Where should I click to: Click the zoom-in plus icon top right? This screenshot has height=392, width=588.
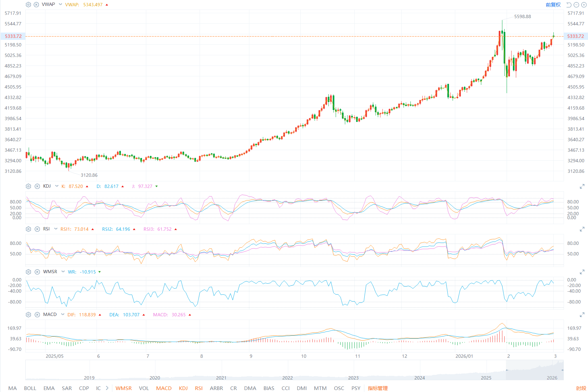[584, 5]
